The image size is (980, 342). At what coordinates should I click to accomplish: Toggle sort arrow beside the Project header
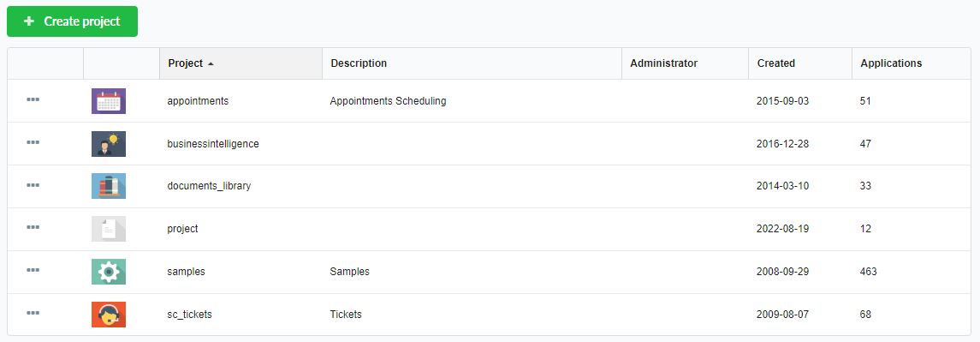pos(211,64)
